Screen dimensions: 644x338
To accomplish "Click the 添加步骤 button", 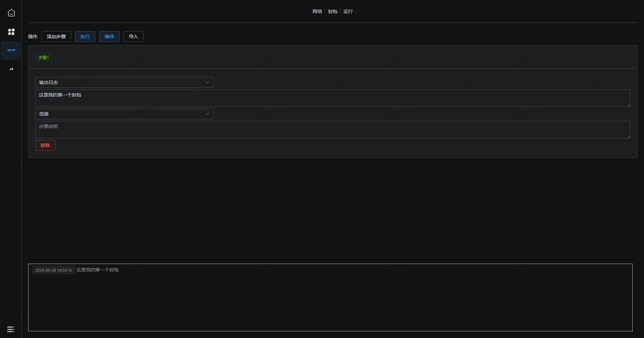I will [56, 37].
